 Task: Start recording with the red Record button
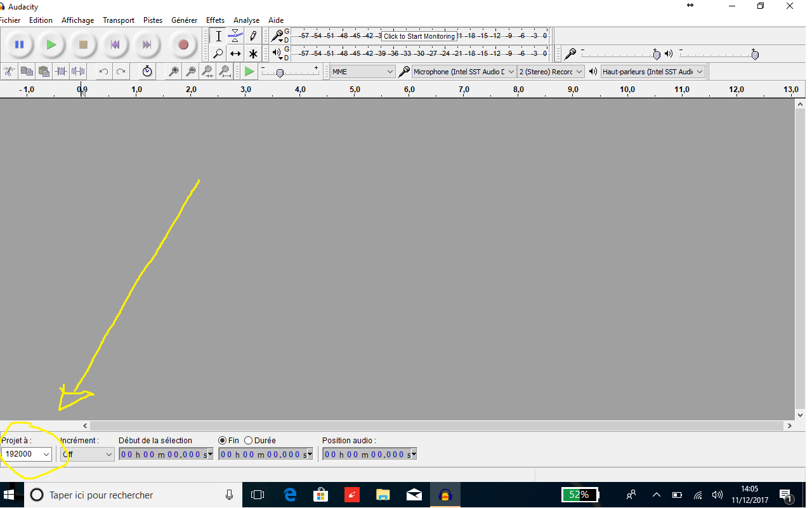pyautogui.click(x=183, y=44)
